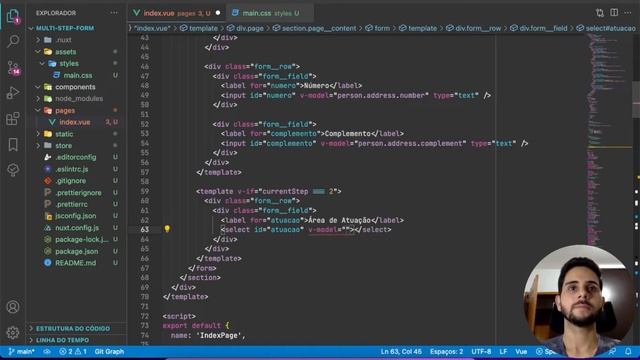Image resolution: width=640 pixels, height=360 pixels.
Task: Switch to the main.css editor tab
Action: point(269,13)
